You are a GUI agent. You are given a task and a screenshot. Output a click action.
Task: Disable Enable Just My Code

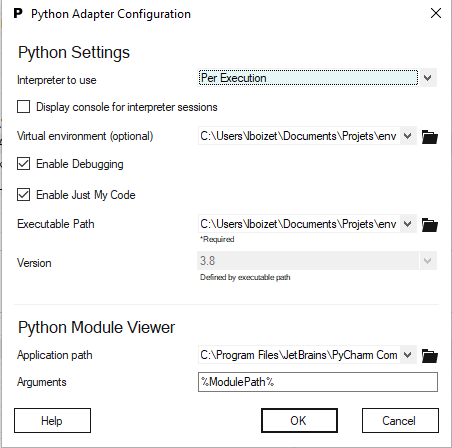(x=23, y=195)
